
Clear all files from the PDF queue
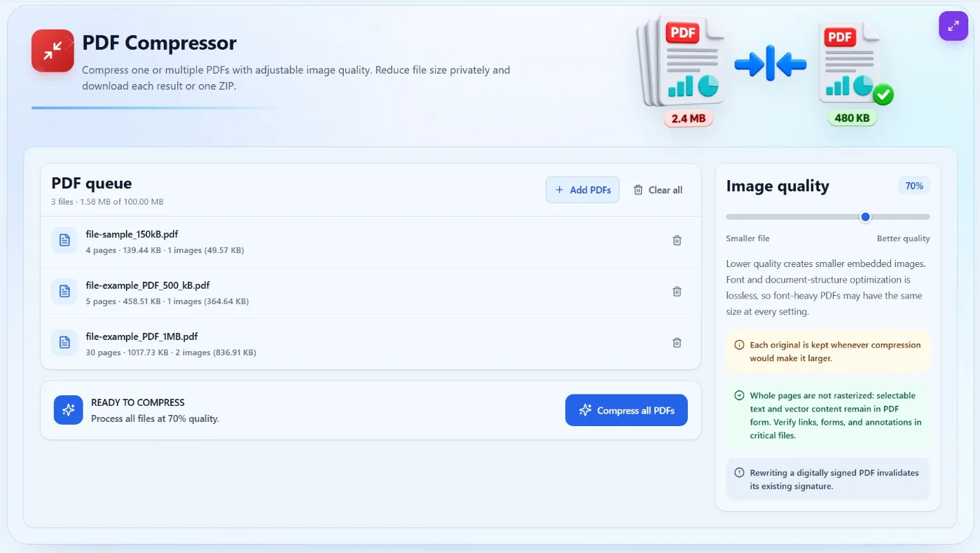point(658,190)
